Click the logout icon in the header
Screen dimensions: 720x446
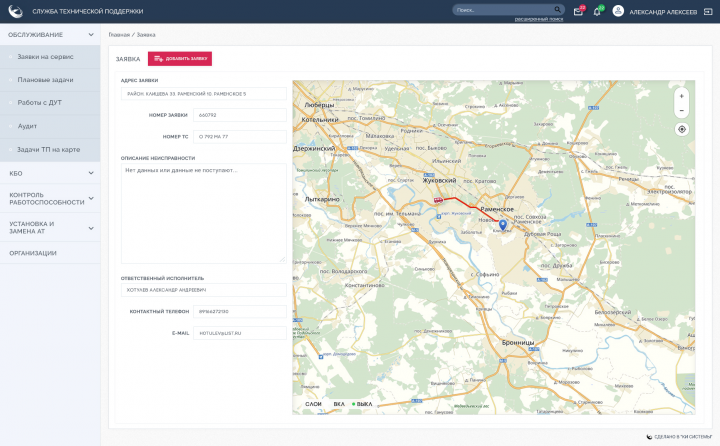[x=708, y=12]
